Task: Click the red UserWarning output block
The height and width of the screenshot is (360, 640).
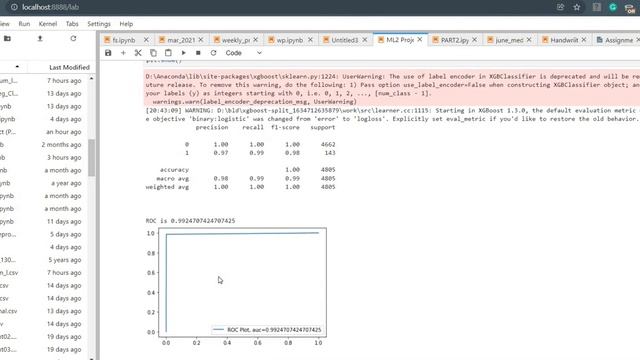Action: (x=392, y=89)
